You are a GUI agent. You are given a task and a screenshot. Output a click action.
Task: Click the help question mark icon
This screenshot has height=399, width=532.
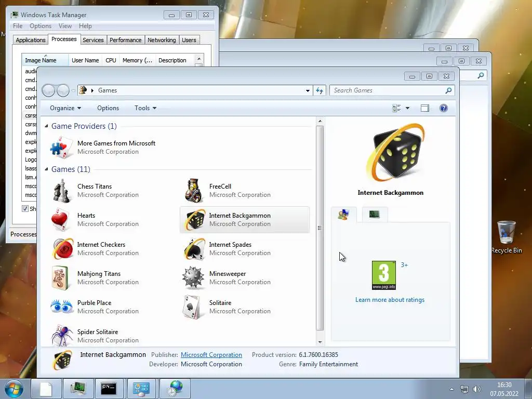pos(444,108)
